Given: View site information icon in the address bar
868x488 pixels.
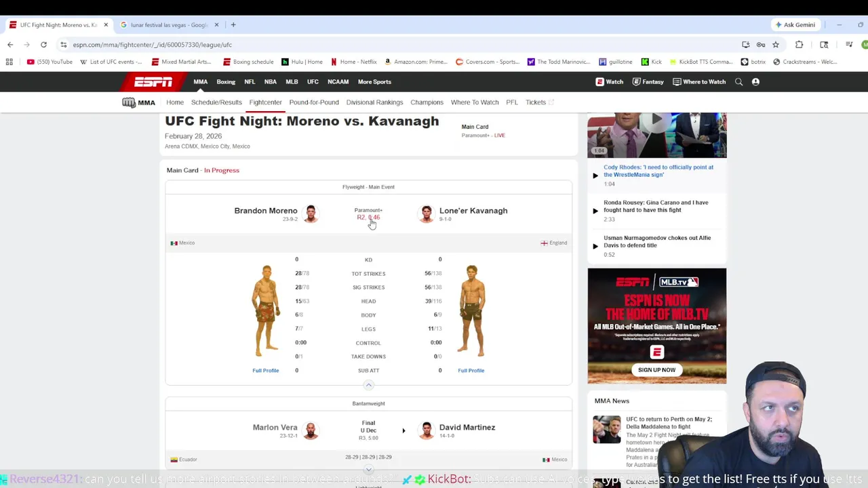Looking at the screenshot, I should pyautogui.click(x=63, y=45).
